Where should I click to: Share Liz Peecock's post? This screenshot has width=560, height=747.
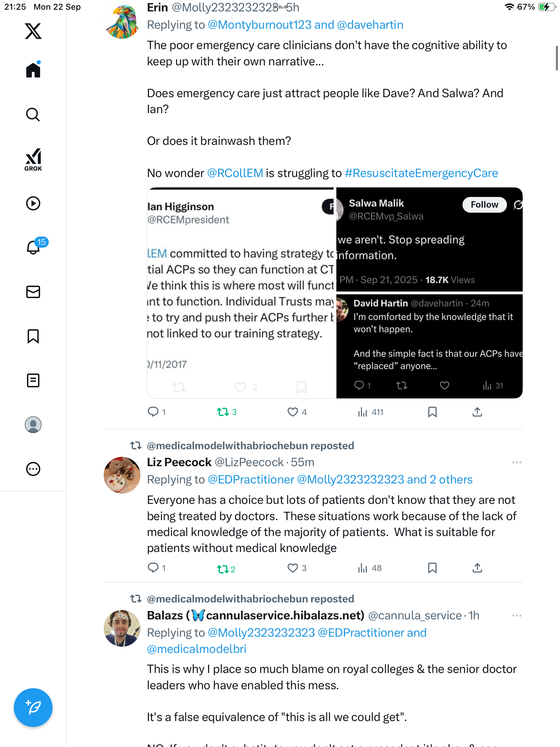(477, 568)
